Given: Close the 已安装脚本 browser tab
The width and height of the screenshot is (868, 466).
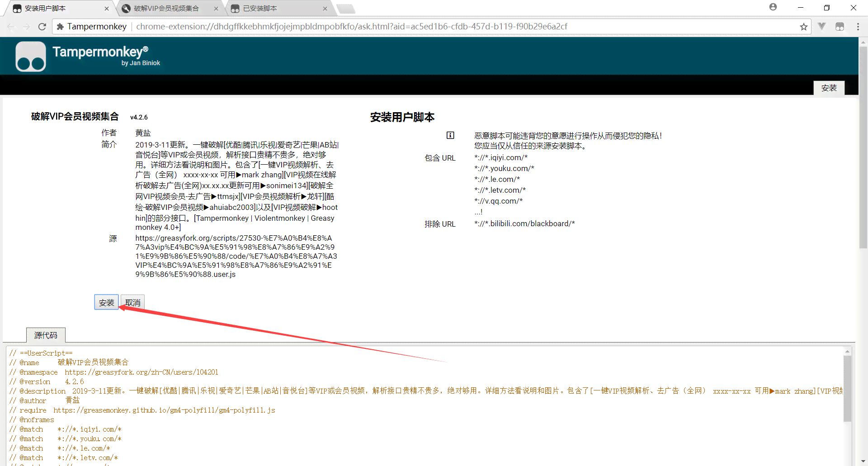Looking at the screenshot, I should [325, 9].
